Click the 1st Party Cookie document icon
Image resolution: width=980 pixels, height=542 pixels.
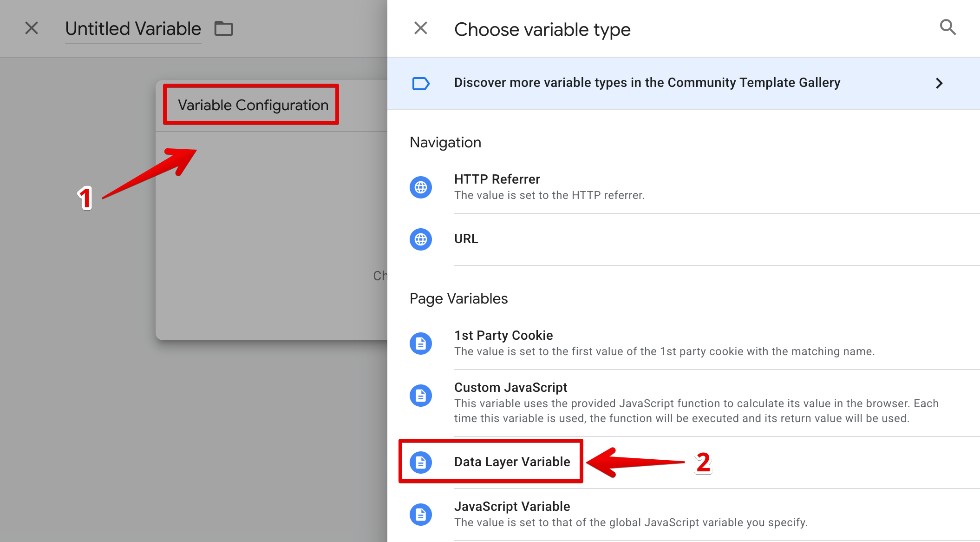[421, 344]
